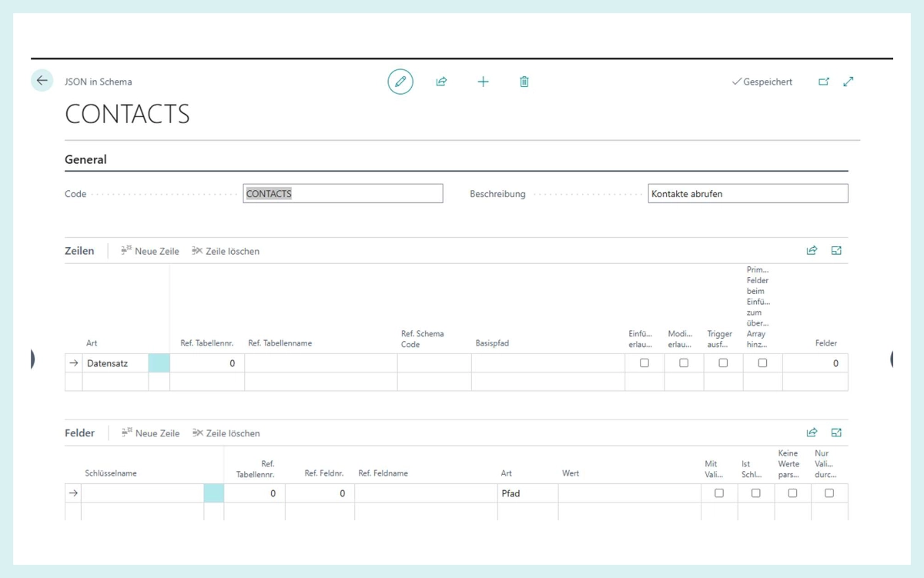
Task: Enable Trigger ausführen checkbox in Zeilen
Action: point(723,363)
